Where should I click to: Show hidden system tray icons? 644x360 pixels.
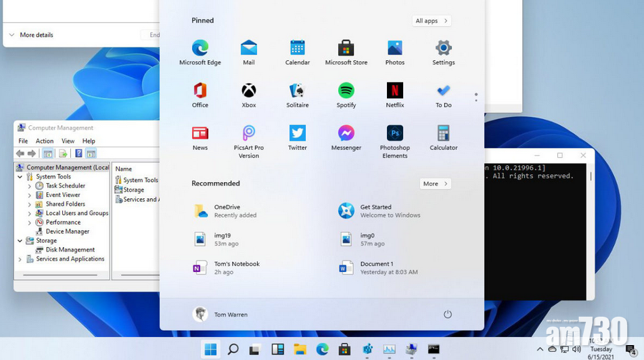coord(540,349)
